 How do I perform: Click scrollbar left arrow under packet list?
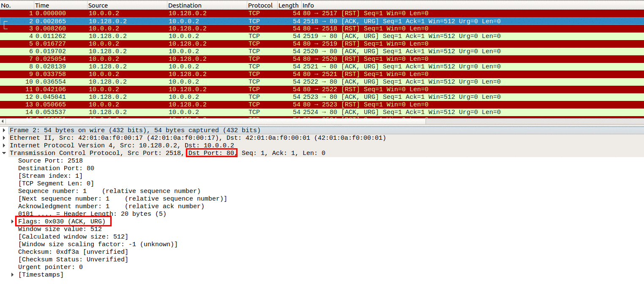[3, 122]
